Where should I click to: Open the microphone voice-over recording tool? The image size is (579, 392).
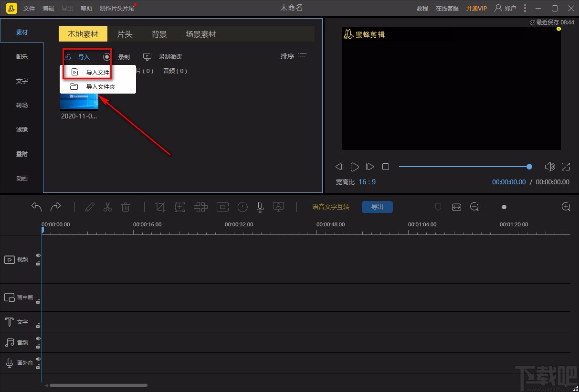260,207
